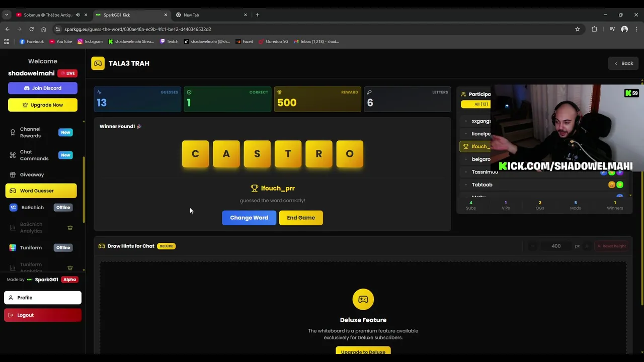Open the Facebook bookmark
Screen dimensions: 644x362
[32, 42]
